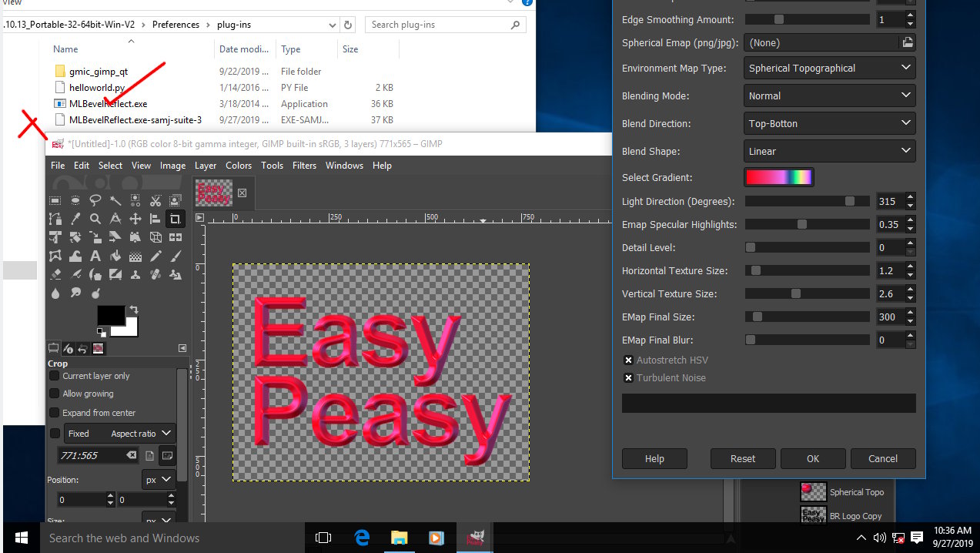
Task: Select the Gradient blend tool
Action: 135,256
